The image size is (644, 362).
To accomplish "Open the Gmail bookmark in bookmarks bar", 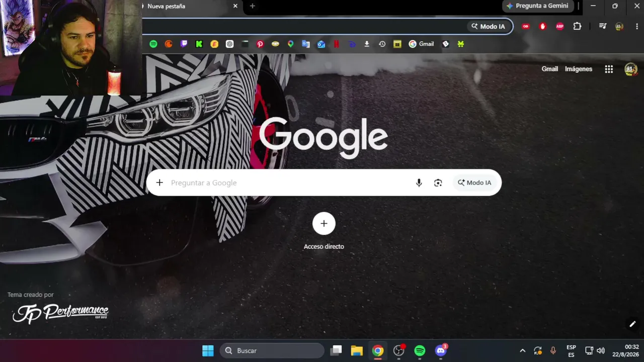I will (421, 44).
